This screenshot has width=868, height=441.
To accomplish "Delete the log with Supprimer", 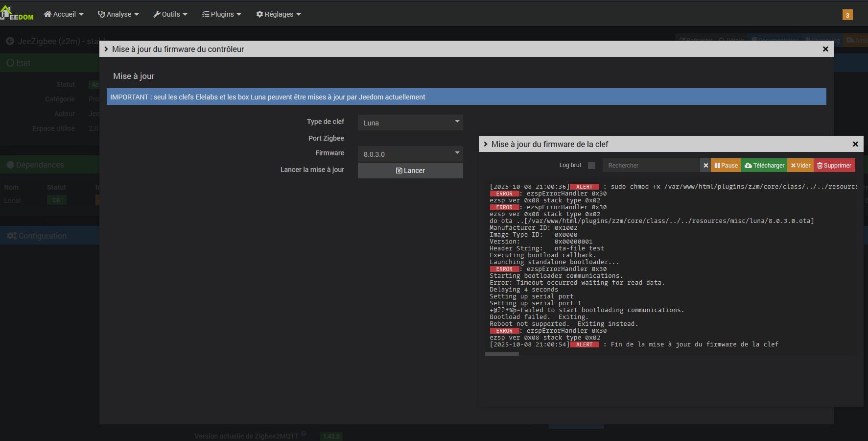I will tap(834, 166).
